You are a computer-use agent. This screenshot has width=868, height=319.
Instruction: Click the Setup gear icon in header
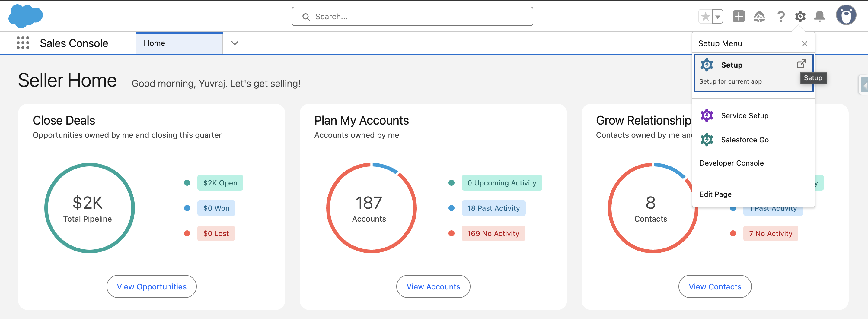[x=800, y=16]
